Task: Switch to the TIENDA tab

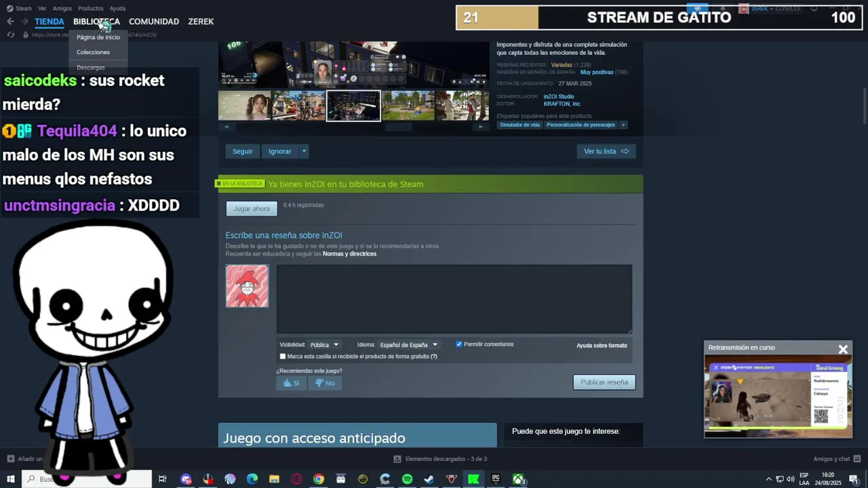Action: [x=50, y=22]
